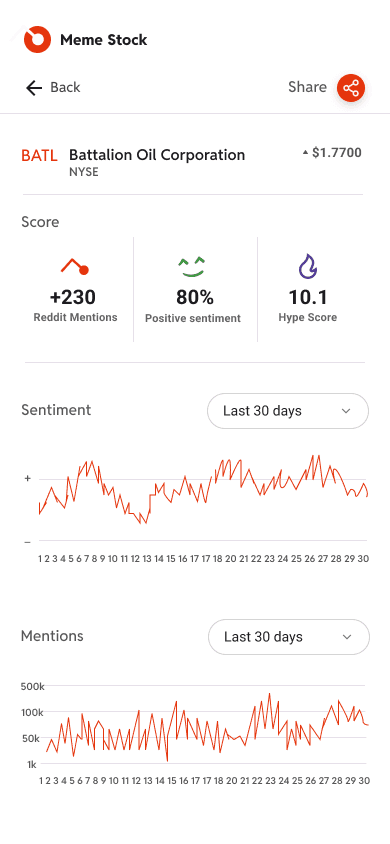
Task: Expand Sentiment period using chevron arrow
Action: 346,411
